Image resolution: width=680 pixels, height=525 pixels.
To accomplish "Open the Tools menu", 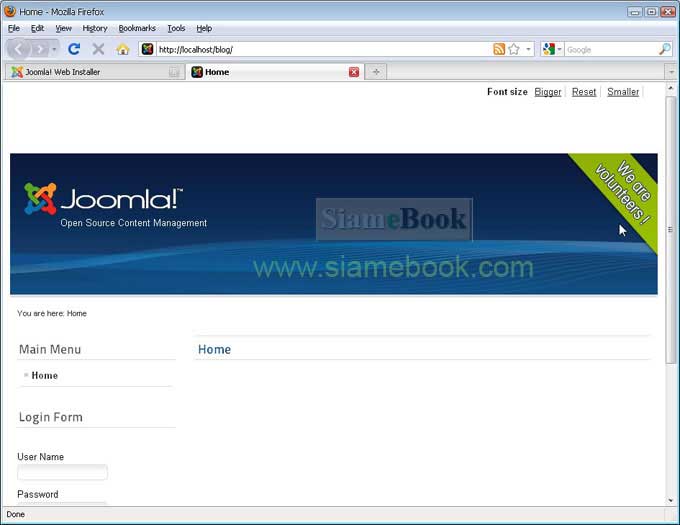I will (x=176, y=28).
